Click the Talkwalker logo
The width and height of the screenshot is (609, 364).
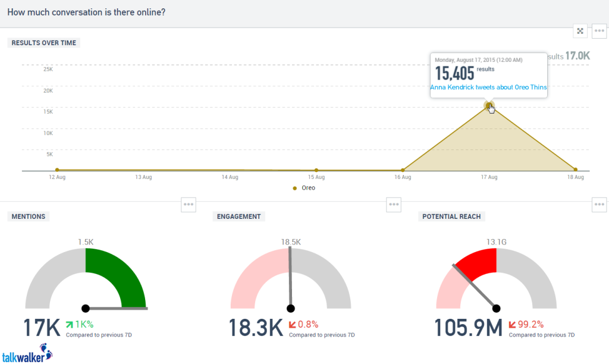(27, 353)
